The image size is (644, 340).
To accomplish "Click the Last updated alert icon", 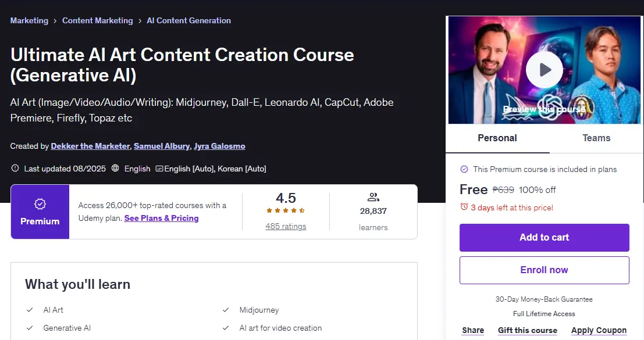I will click(x=15, y=168).
